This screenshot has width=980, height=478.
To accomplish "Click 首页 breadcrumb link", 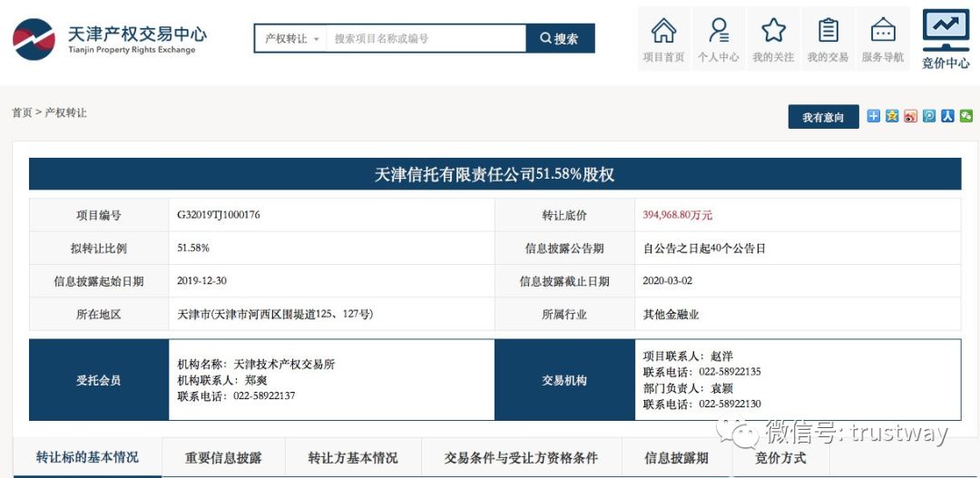I will [22, 113].
